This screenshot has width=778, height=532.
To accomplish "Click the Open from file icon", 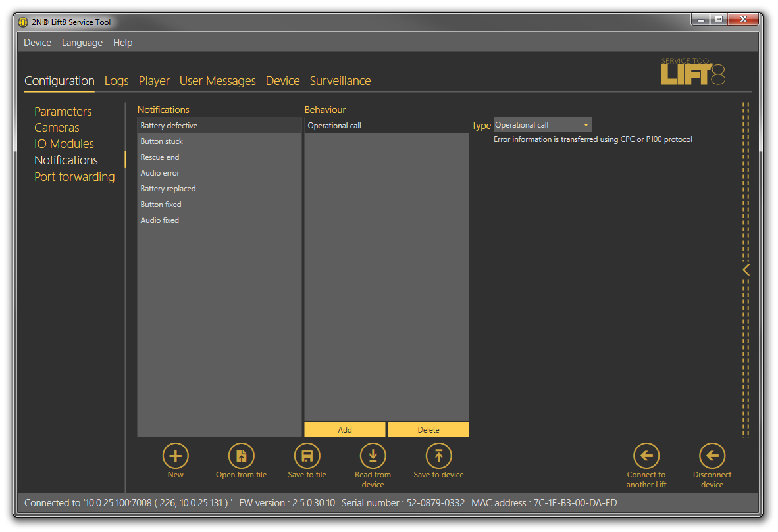I will tap(241, 456).
